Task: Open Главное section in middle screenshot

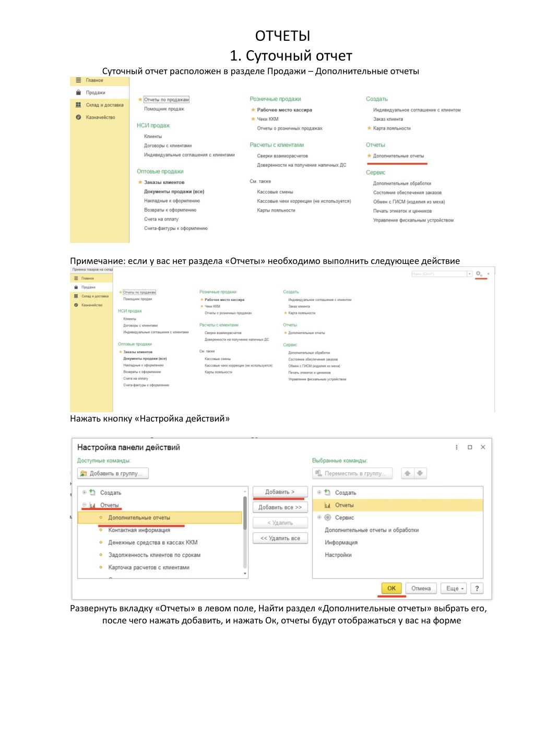Action: pos(87,278)
